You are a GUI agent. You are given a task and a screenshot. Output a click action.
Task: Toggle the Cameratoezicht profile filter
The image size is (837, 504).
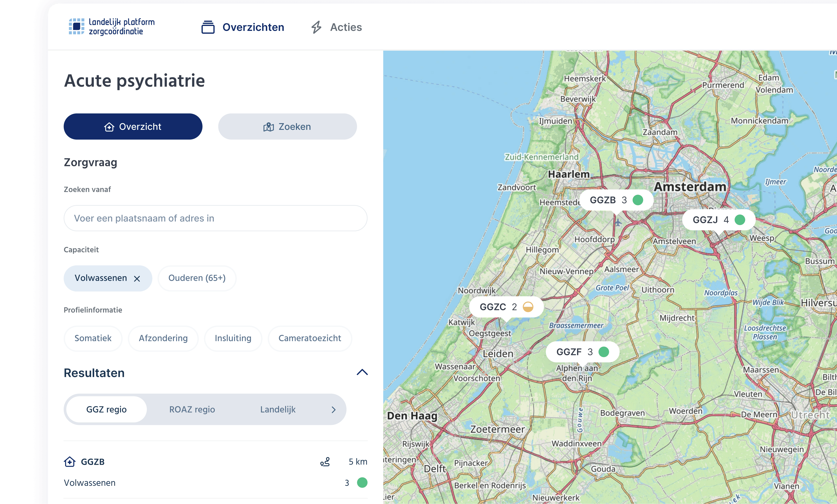[310, 338]
